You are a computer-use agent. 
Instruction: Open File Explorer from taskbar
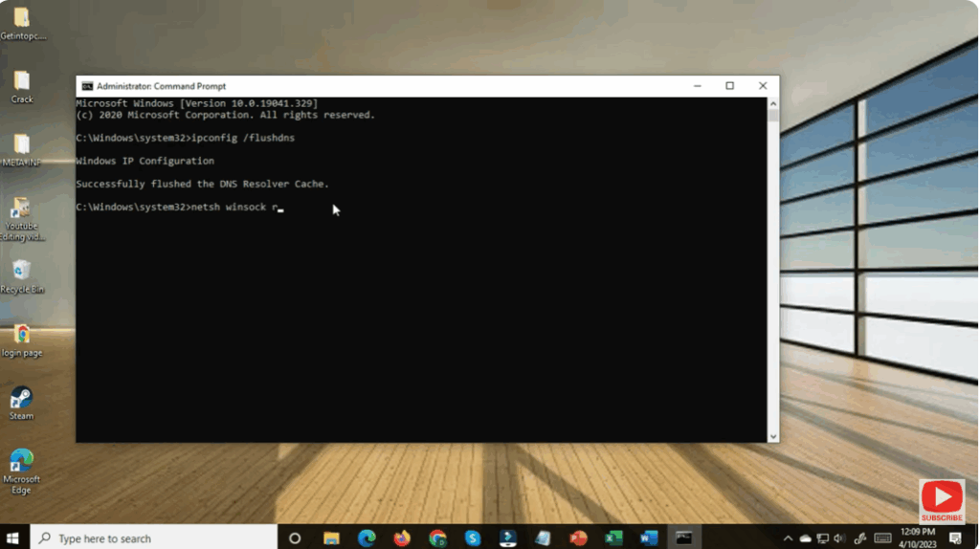coord(331,538)
